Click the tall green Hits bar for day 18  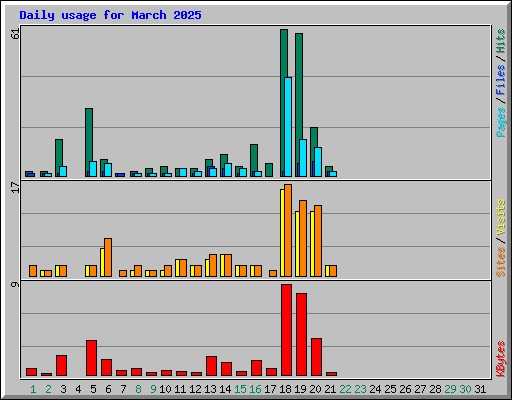pyautogui.click(x=283, y=103)
